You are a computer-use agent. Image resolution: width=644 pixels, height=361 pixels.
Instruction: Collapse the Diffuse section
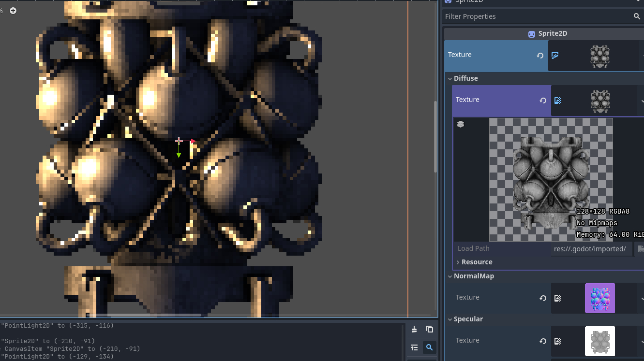(449, 78)
